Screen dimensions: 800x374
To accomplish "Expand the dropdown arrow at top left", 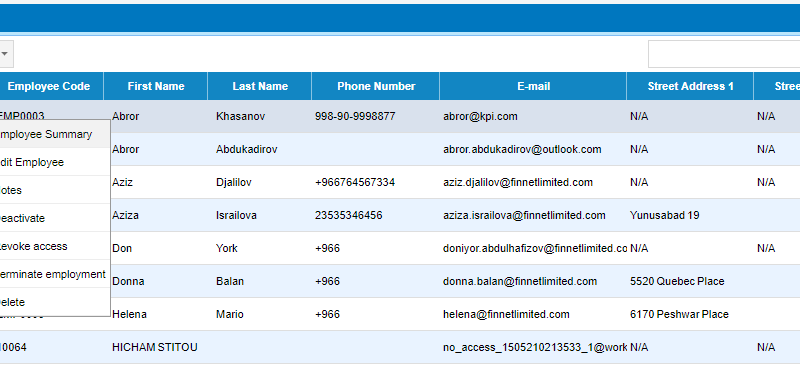I will pyautogui.click(x=5, y=54).
